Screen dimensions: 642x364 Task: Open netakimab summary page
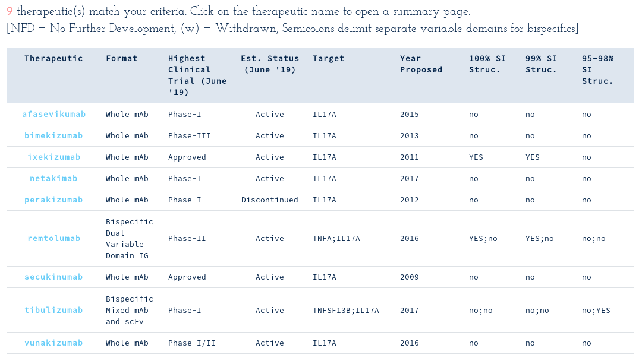click(x=53, y=178)
